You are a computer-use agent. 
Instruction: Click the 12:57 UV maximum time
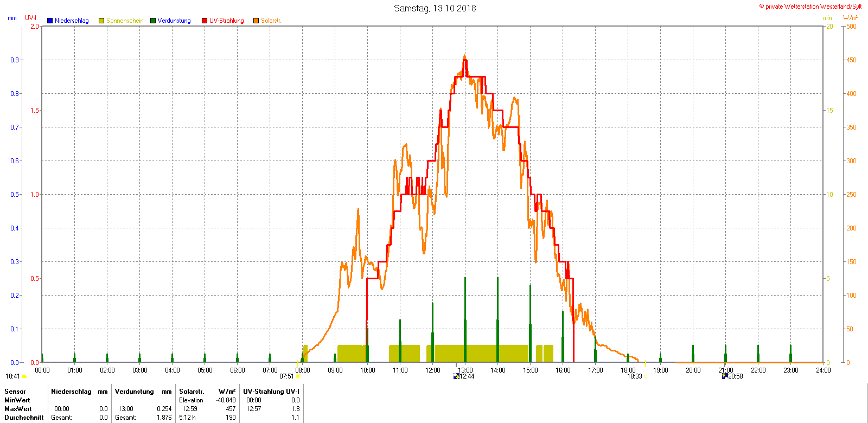pos(254,409)
